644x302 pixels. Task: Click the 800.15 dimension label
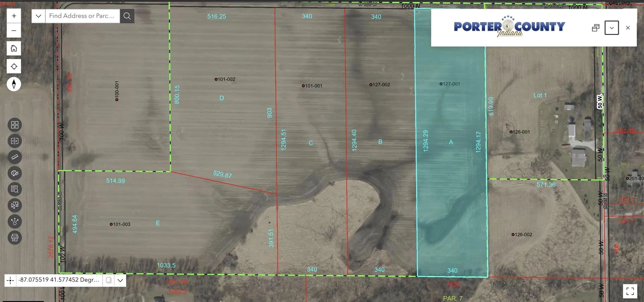pos(177,95)
